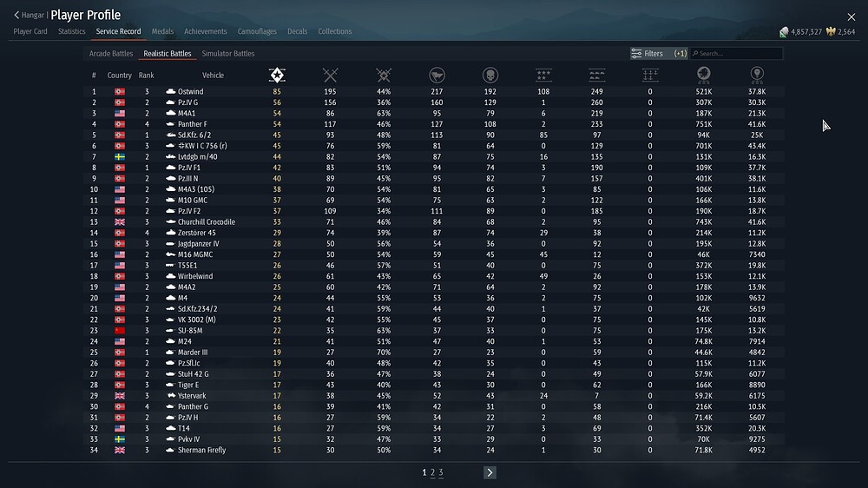
Task: Click the map pin column icon
Action: click(x=756, y=76)
